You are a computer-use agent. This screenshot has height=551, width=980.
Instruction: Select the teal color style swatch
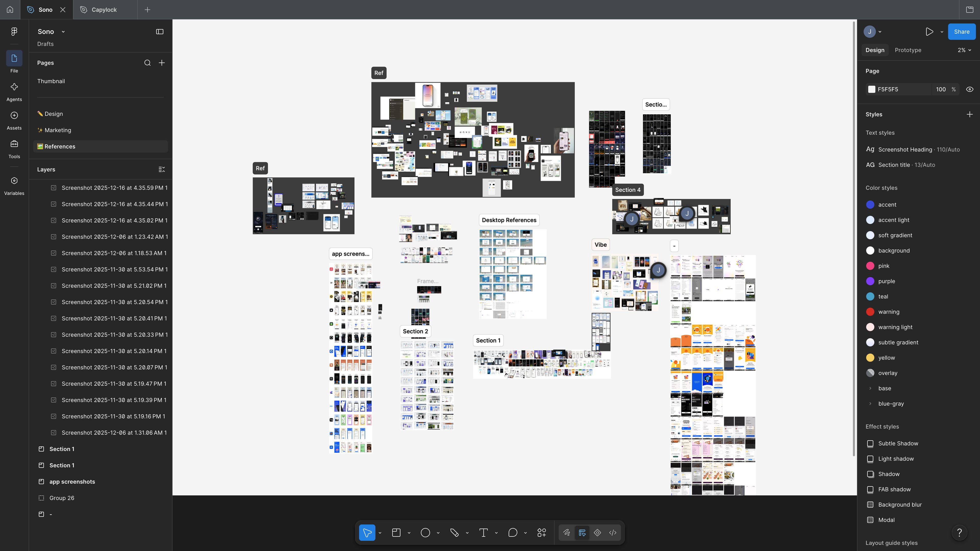[870, 296]
